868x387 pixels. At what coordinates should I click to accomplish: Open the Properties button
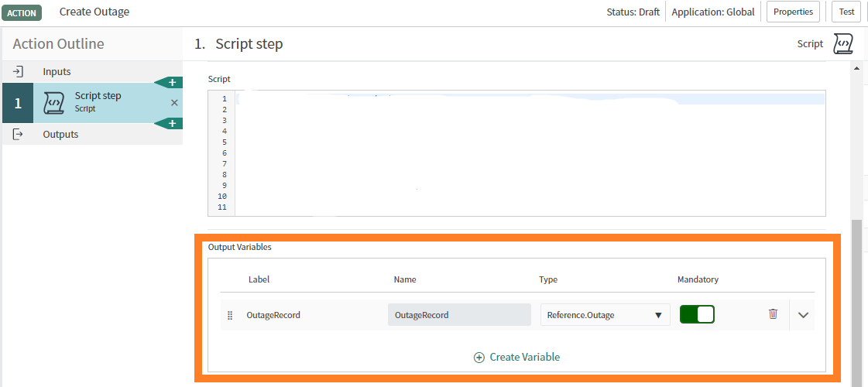click(793, 12)
